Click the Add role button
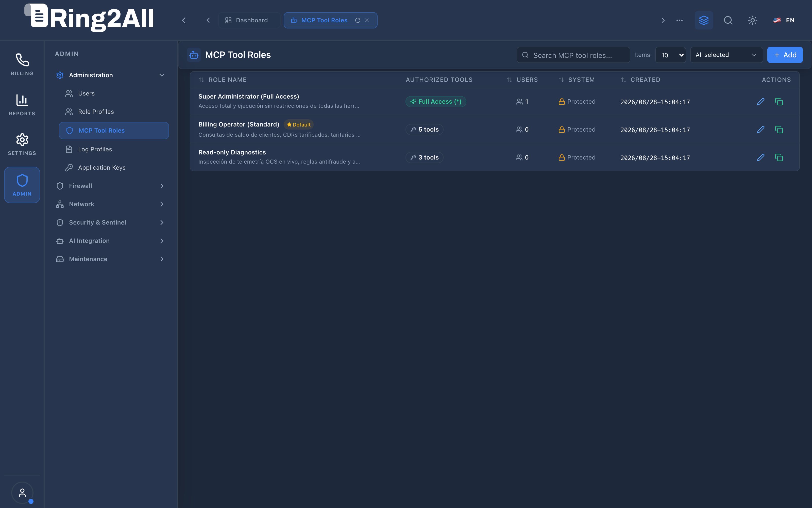812x508 pixels. 785,55
